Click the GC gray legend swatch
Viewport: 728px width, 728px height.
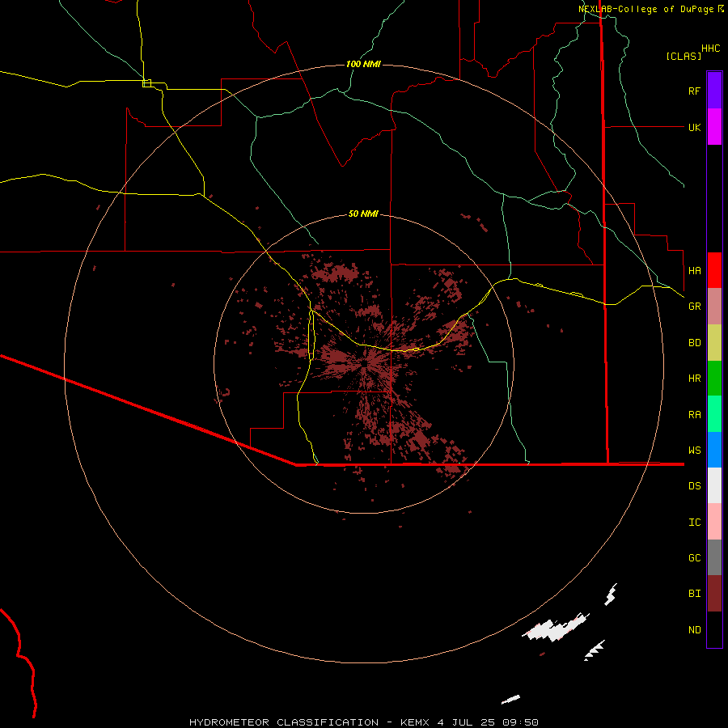(x=714, y=557)
